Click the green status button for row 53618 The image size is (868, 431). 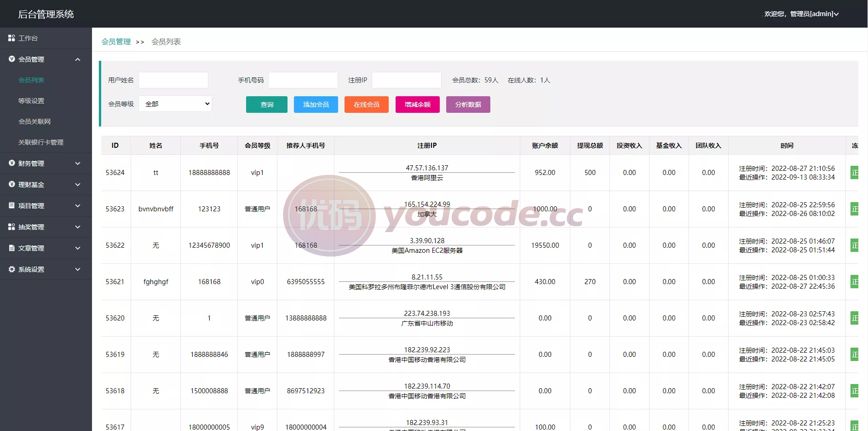point(854,391)
